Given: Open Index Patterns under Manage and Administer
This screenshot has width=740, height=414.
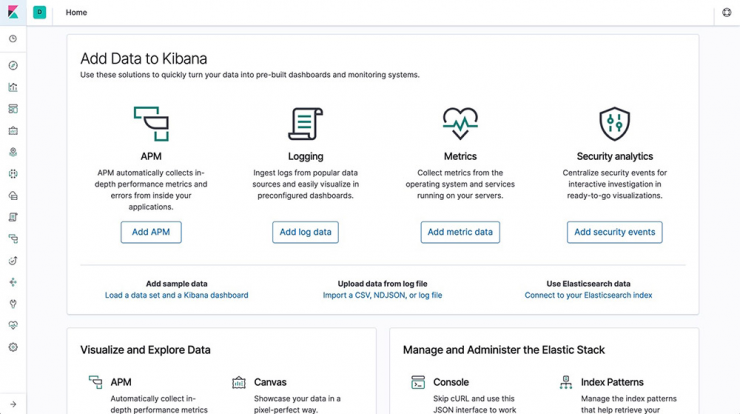Looking at the screenshot, I should pyautogui.click(x=612, y=382).
